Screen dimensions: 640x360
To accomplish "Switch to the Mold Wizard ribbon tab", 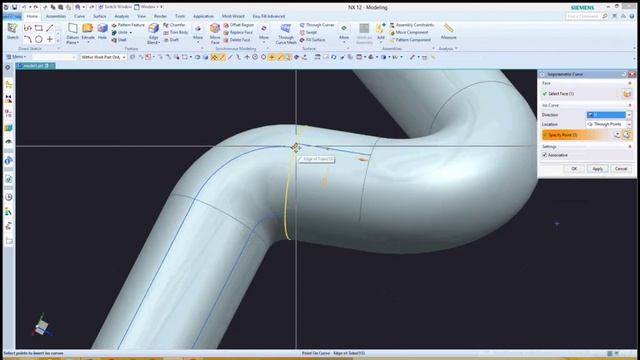I will (233, 16).
